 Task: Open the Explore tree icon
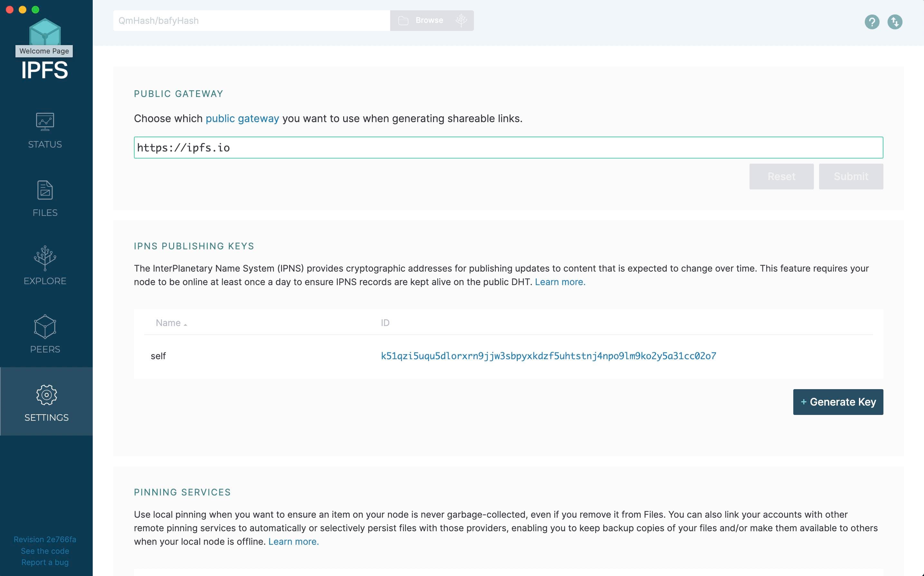[x=45, y=258]
